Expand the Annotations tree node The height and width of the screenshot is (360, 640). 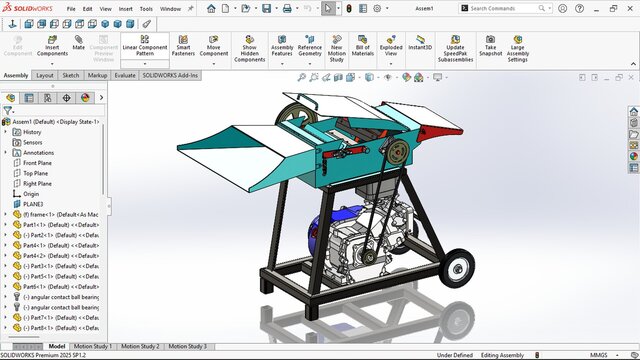click(5, 152)
